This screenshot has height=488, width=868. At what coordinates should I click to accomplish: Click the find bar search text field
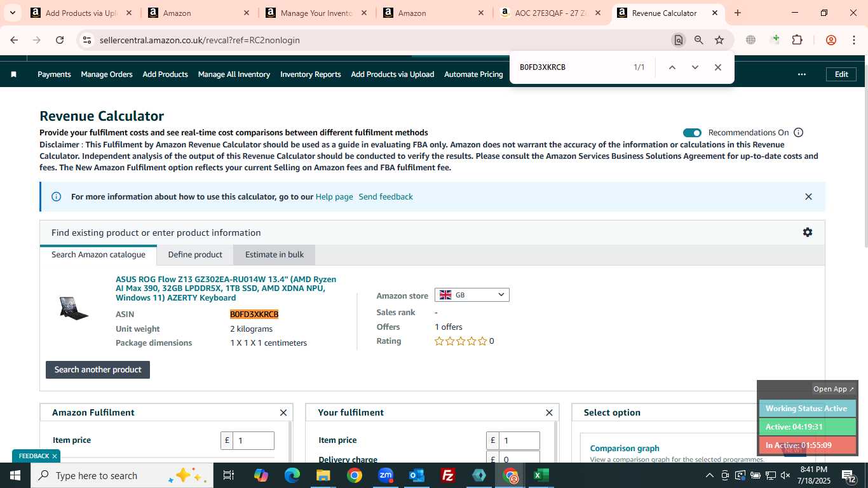(x=571, y=67)
